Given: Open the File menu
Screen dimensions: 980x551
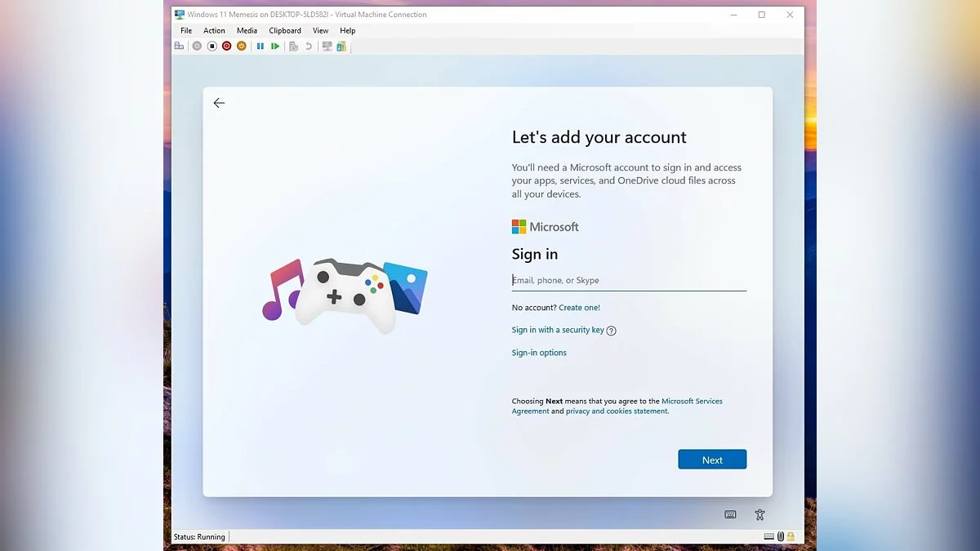Looking at the screenshot, I should pyautogui.click(x=186, y=30).
